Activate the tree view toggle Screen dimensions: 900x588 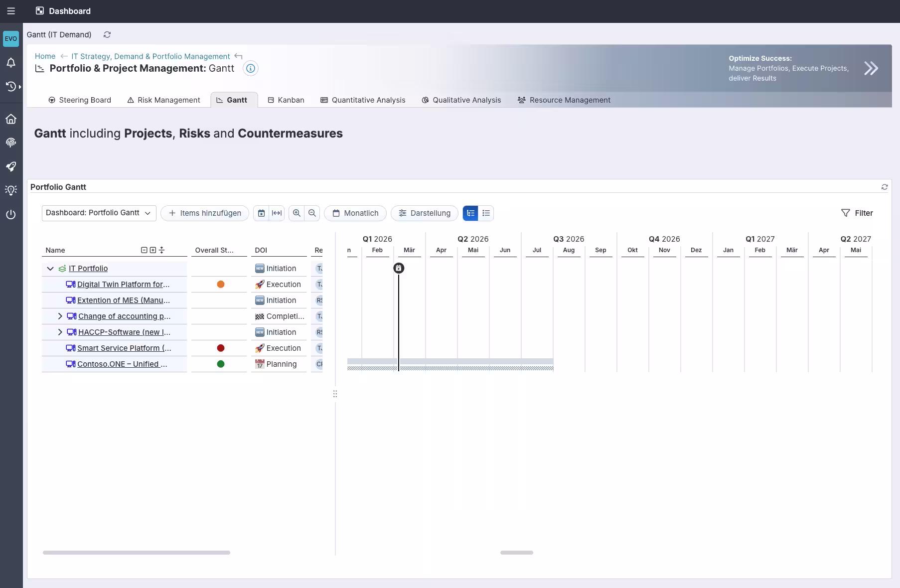pyautogui.click(x=470, y=213)
